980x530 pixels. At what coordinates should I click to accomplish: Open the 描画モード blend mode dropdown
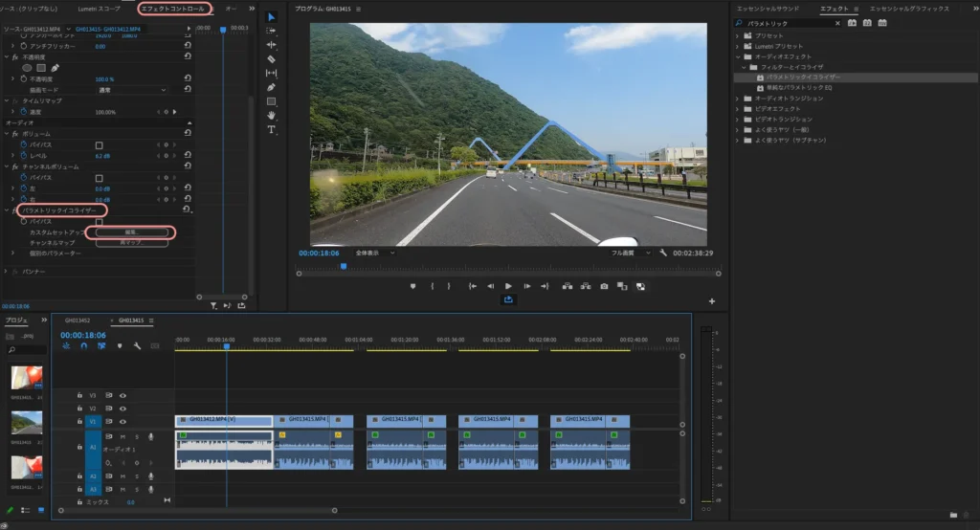(x=131, y=90)
